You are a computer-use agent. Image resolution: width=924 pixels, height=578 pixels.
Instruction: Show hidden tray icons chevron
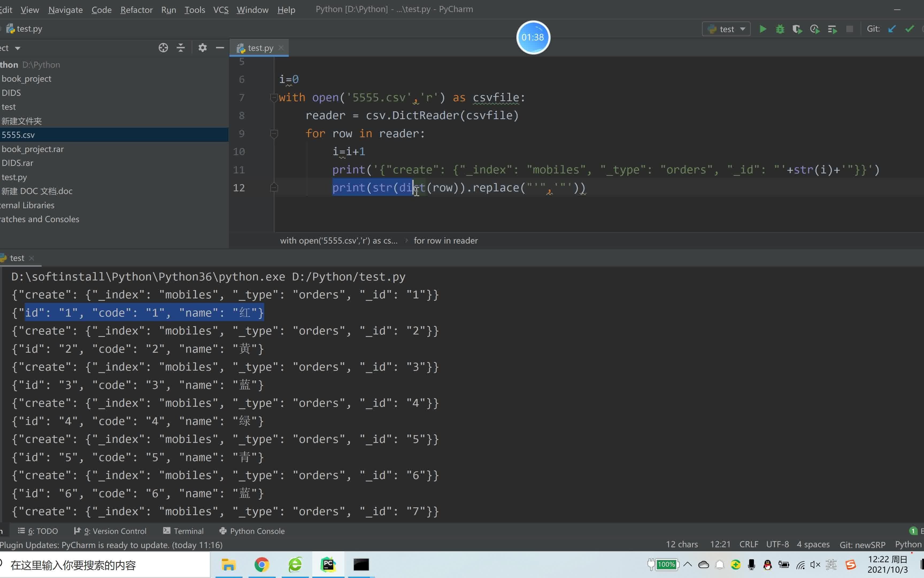pos(688,564)
